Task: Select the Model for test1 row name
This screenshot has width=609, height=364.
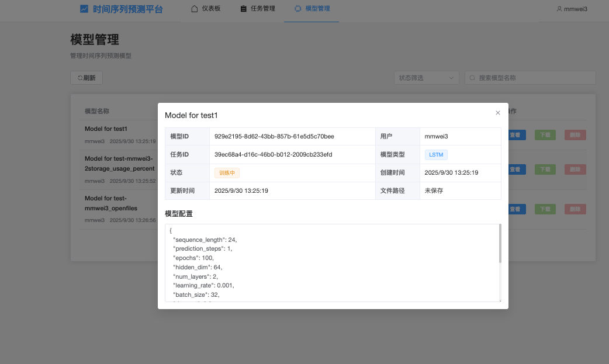Action: pyautogui.click(x=106, y=129)
